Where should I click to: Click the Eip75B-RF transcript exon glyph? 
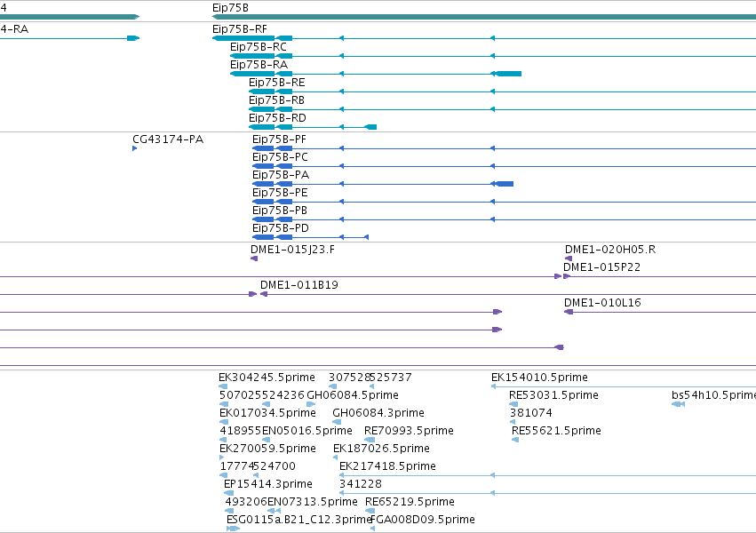tap(243, 38)
